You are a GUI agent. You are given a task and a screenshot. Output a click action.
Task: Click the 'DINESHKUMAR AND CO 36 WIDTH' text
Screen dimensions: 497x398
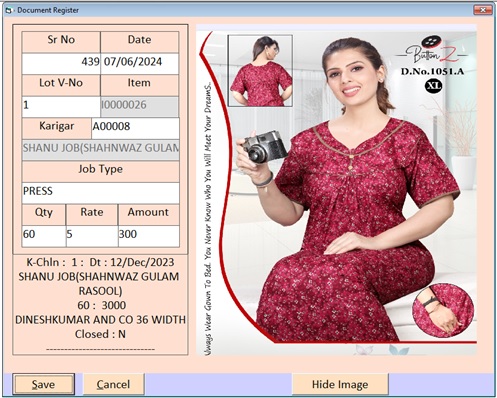(100, 320)
